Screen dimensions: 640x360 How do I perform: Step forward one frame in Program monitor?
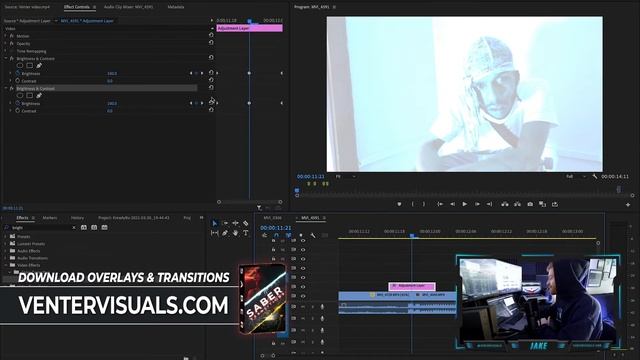pos(477,204)
